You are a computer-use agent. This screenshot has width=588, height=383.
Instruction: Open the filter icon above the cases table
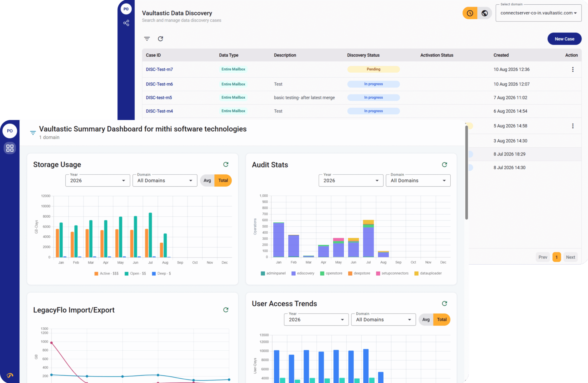click(147, 39)
